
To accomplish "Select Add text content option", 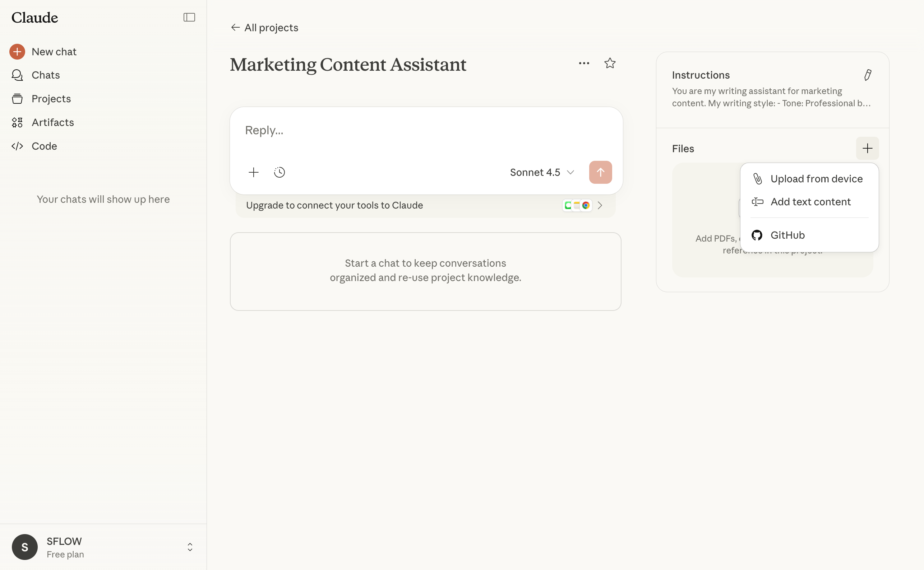I will click(810, 202).
